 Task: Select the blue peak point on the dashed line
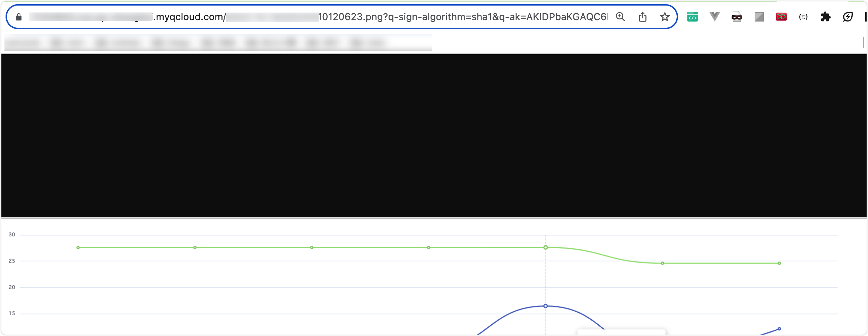pos(546,306)
